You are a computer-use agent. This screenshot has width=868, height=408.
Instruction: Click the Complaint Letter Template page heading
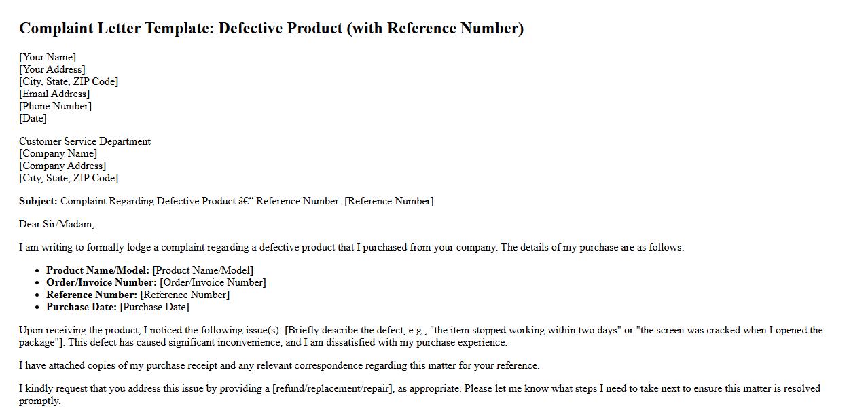[271, 29]
